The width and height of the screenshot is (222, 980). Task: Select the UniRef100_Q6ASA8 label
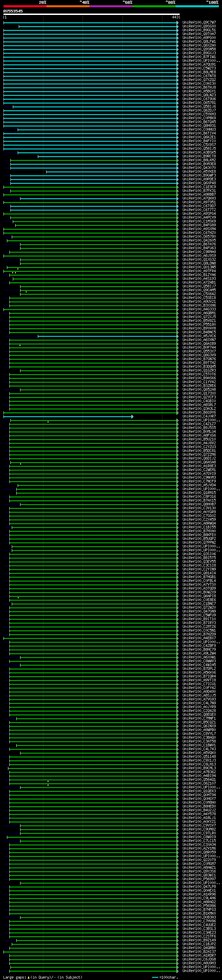(x=199, y=462)
